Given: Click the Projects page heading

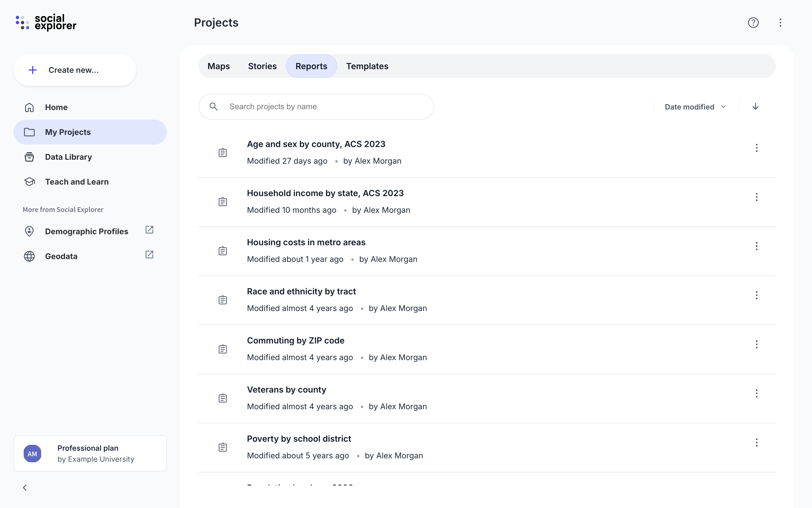Looking at the screenshot, I should (x=216, y=23).
